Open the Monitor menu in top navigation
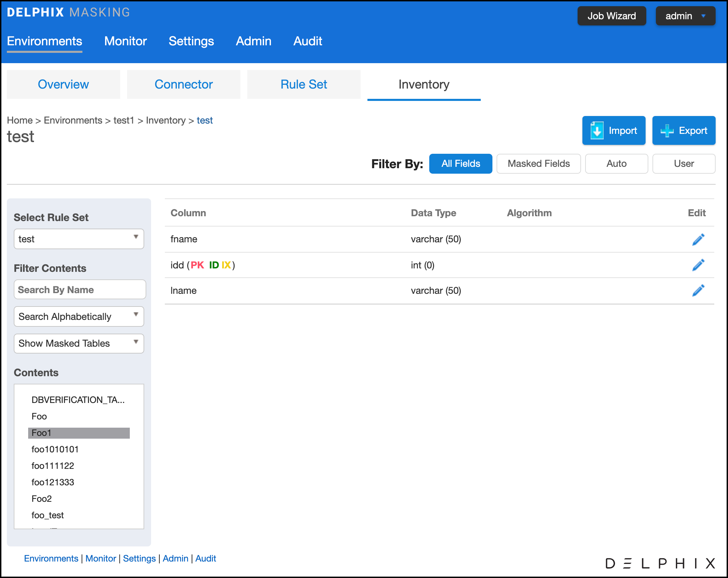Screen dimensions: 728x578 pos(125,41)
